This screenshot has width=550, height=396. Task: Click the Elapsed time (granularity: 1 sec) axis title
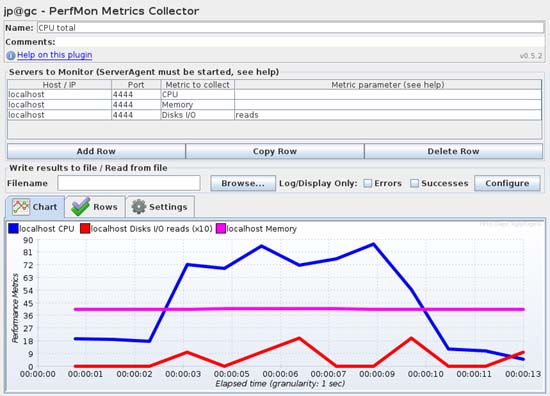point(280,384)
